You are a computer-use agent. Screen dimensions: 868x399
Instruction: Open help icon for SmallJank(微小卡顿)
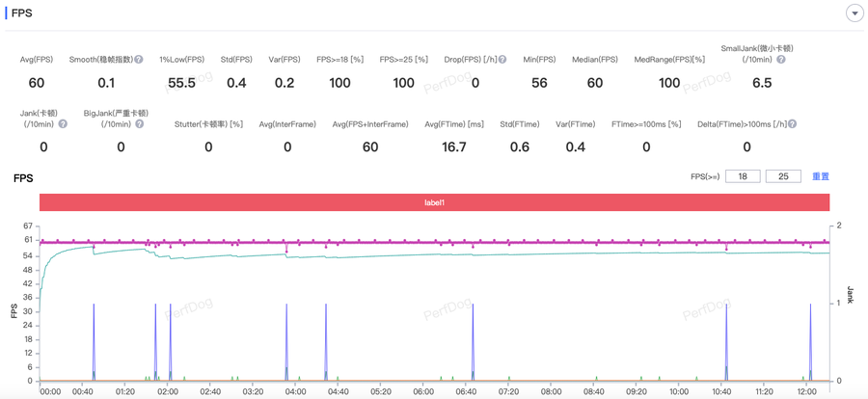coord(780,59)
